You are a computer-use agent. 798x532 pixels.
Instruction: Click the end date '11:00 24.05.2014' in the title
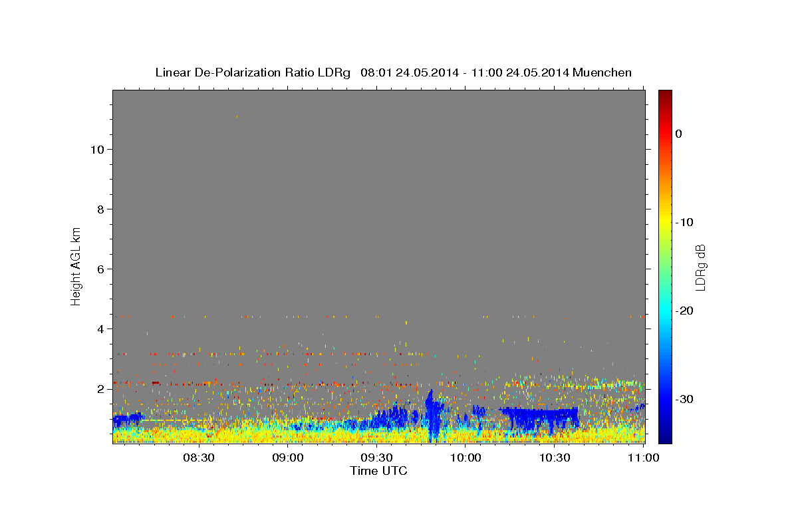(x=520, y=72)
